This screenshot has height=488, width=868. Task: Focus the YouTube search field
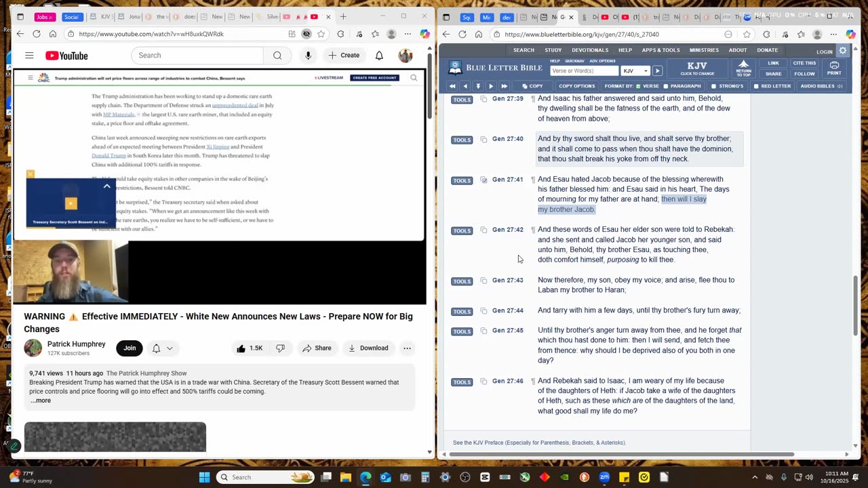click(197, 56)
